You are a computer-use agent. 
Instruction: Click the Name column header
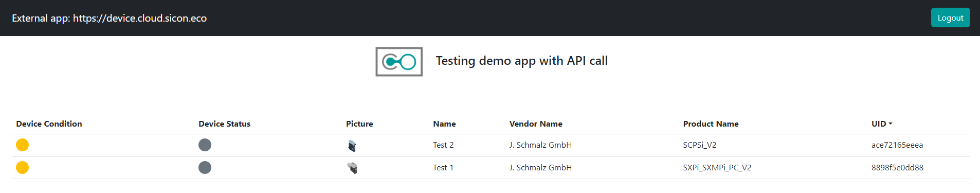[444, 124]
